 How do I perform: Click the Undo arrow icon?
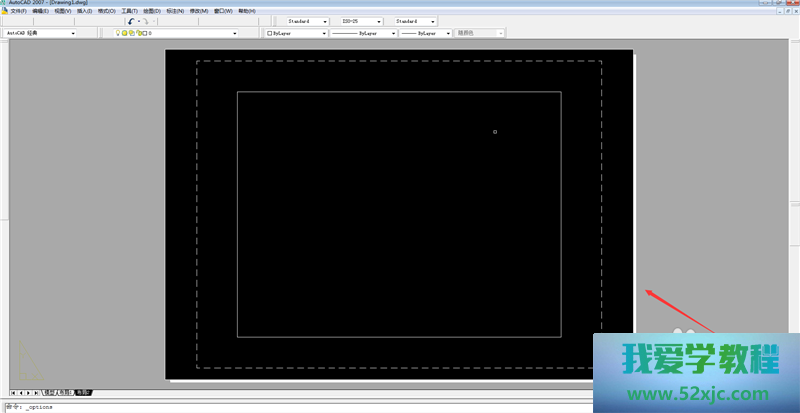click(x=131, y=21)
